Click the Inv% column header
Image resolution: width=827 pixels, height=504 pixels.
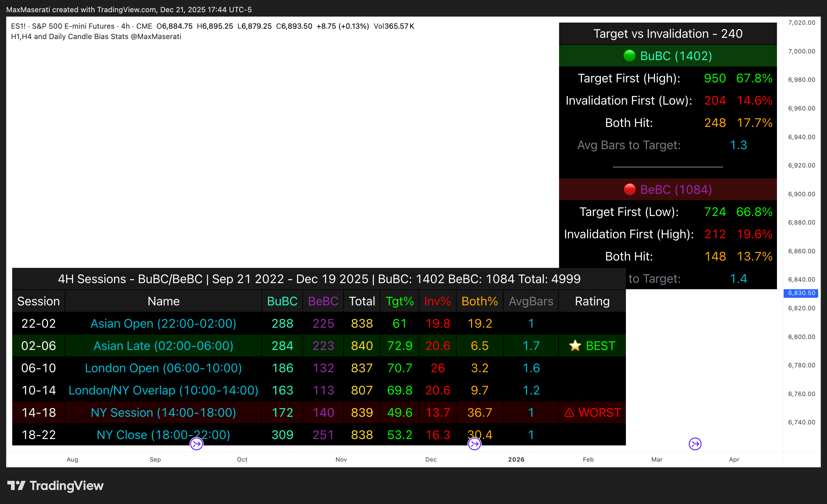(x=437, y=301)
